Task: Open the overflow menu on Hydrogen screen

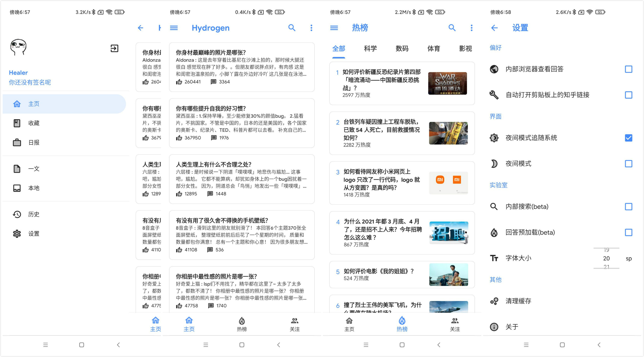Action: 311,28
